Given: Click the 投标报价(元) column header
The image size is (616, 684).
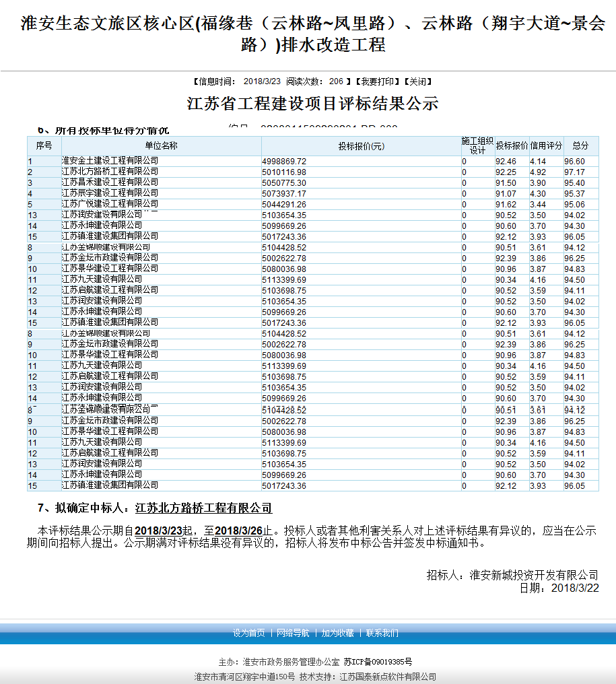Looking at the screenshot, I should 362,146.
